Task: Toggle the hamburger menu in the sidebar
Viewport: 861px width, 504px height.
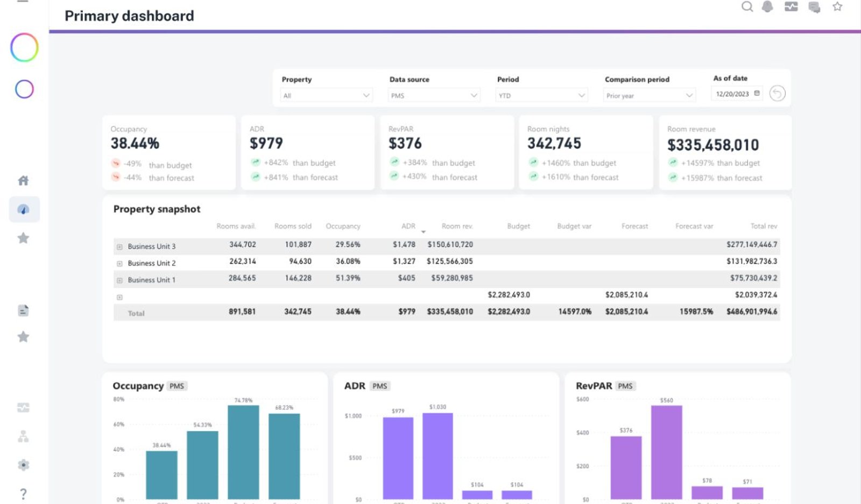Action: (x=23, y=2)
